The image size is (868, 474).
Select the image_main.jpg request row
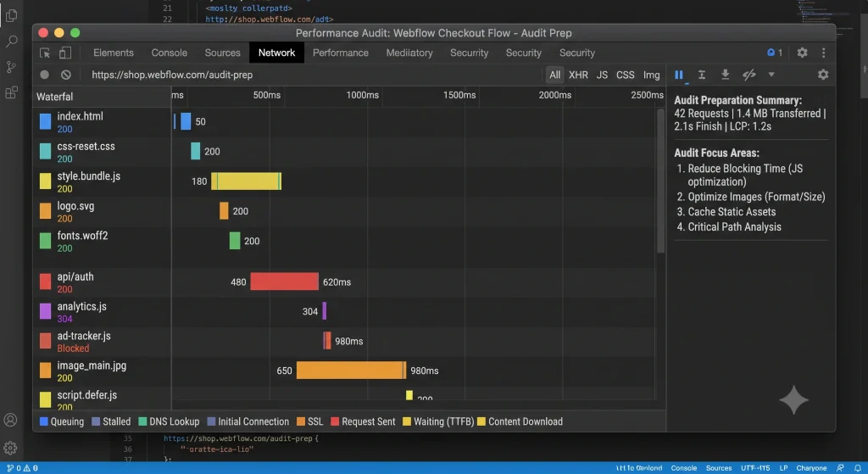[102, 371]
